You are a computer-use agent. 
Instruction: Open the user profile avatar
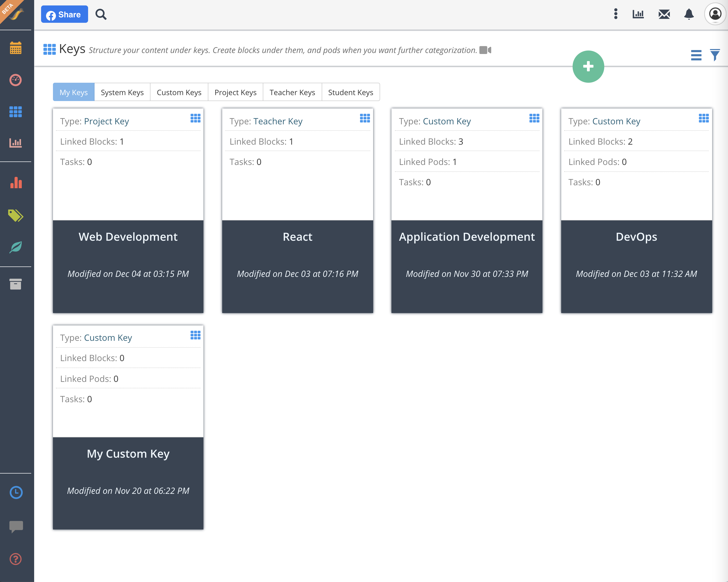coord(715,14)
